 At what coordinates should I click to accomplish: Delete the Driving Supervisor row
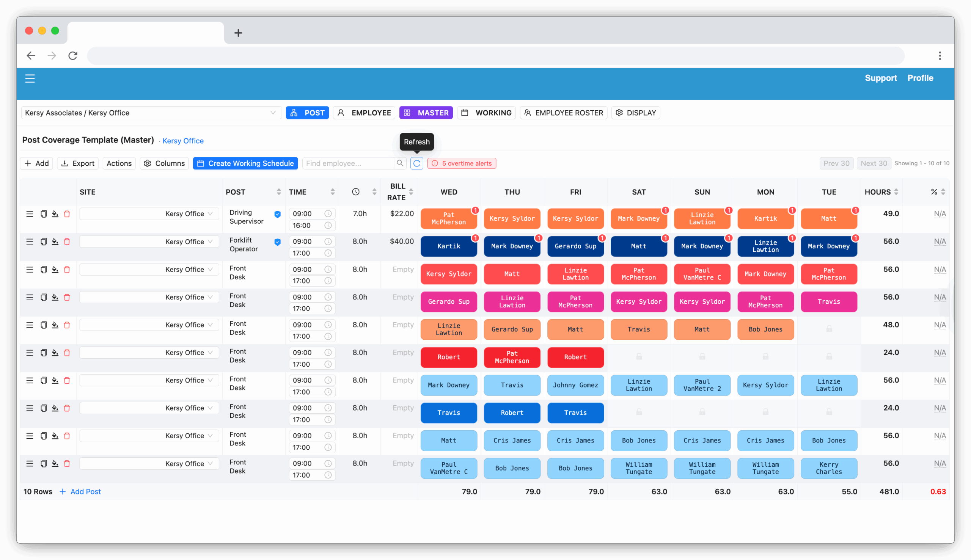(67, 214)
